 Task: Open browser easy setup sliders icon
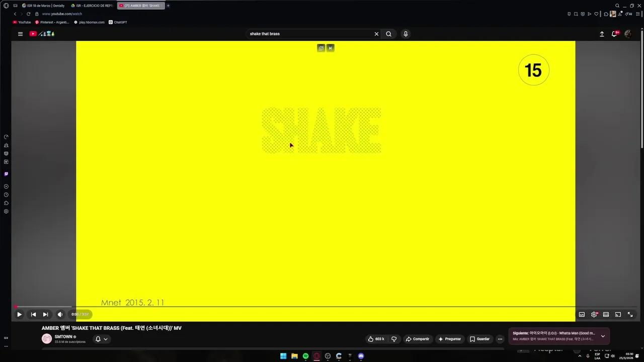(x=638, y=14)
